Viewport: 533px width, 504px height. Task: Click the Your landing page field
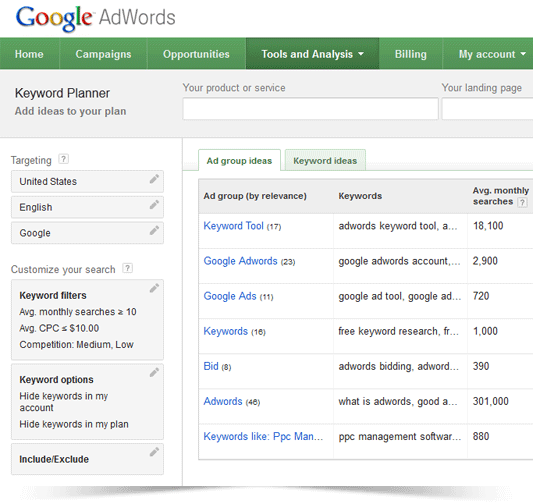click(487, 109)
